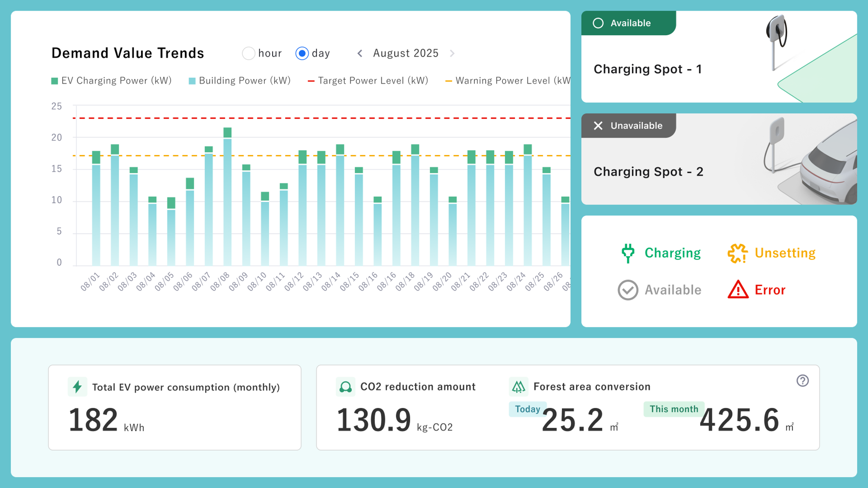Click the green Charging plug icon
This screenshot has width=868, height=488.
pos(628,253)
